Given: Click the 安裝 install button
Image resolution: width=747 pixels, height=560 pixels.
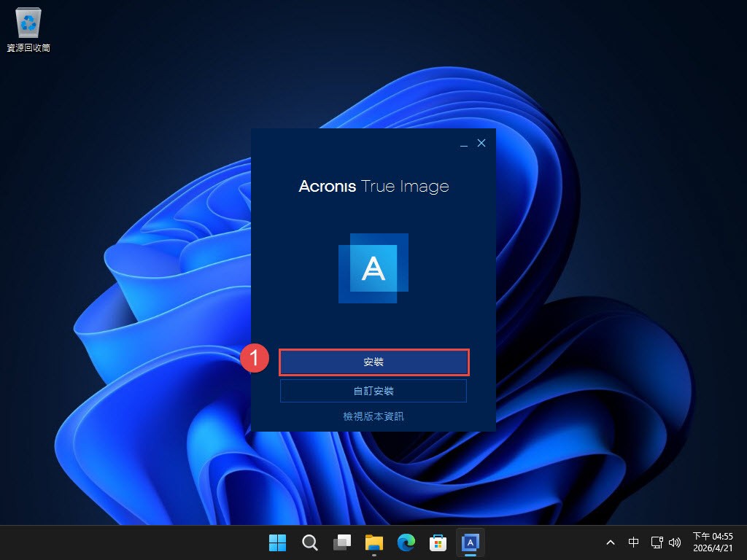Looking at the screenshot, I should (373, 362).
